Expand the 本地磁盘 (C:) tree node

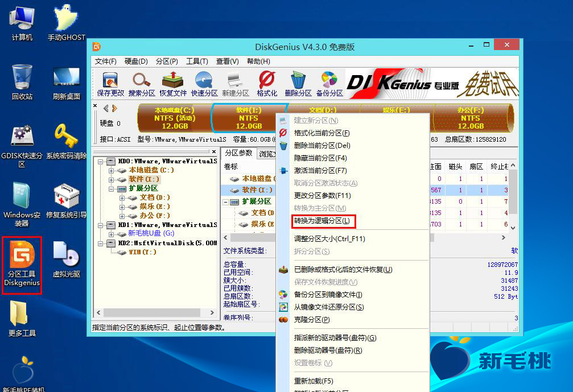point(111,170)
